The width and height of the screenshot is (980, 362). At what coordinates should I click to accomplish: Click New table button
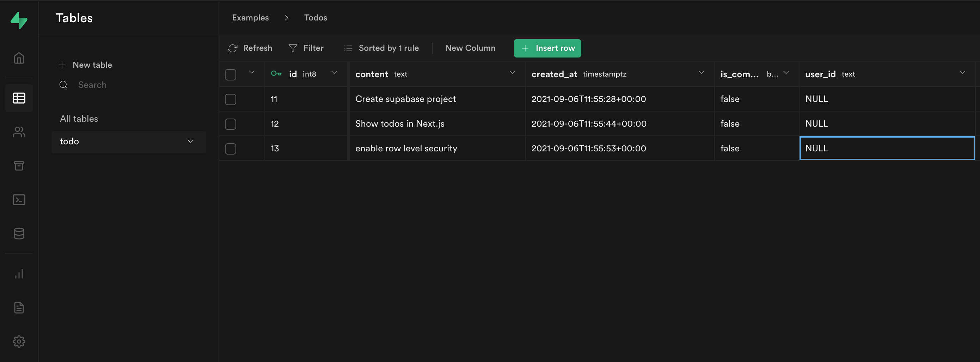(86, 65)
